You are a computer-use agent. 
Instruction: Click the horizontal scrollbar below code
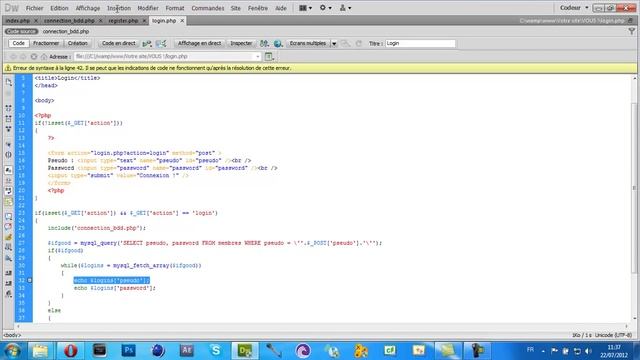322,326
